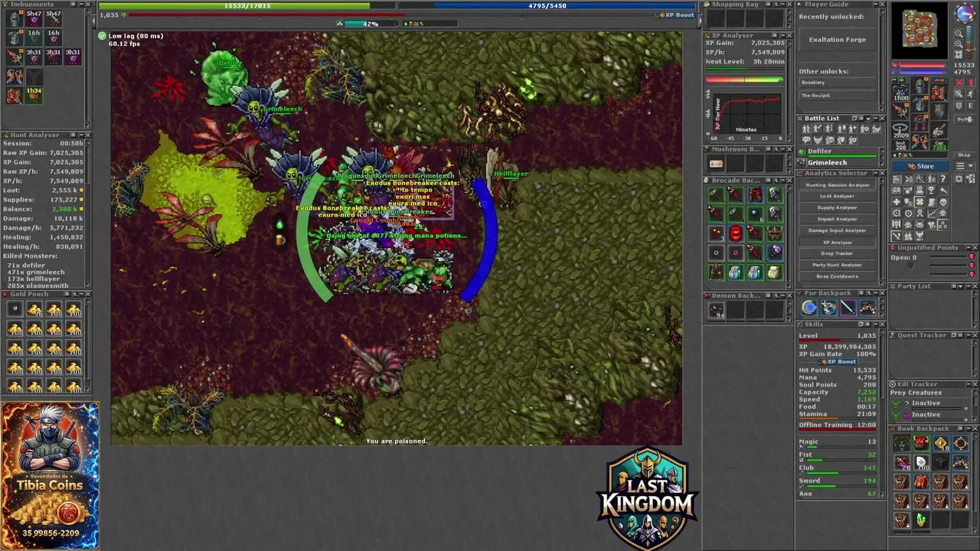
Task: Click the red potion in Brocade Backpack
Action: click(736, 233)
